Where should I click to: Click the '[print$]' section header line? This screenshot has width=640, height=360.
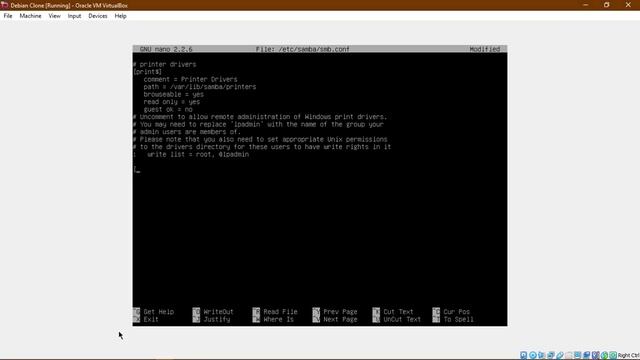[147, 72]
